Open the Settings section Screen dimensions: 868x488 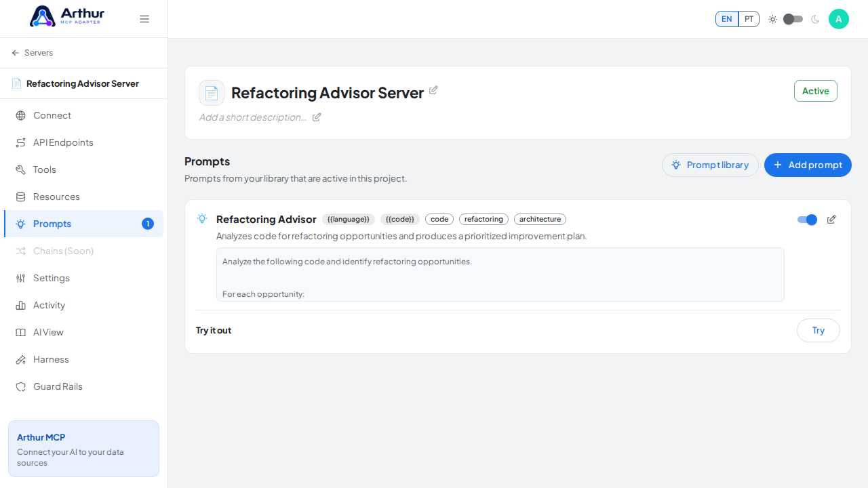pyautogui.click(x=83, y=278)
